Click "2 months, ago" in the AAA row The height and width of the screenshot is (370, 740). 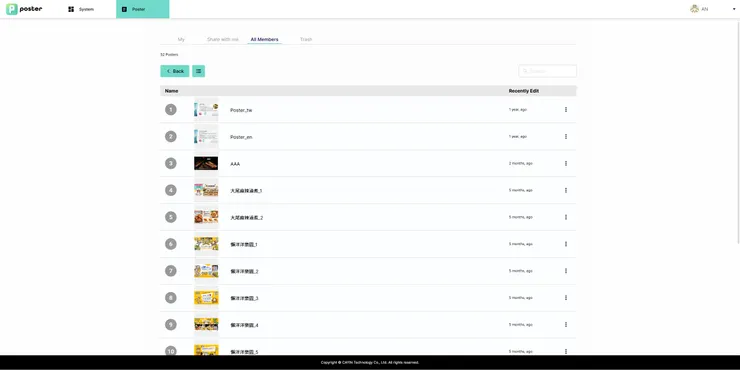[521, 163]
